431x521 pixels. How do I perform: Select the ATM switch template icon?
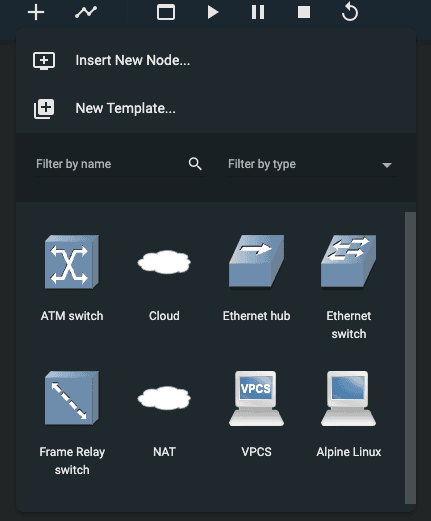pos(72,262)
